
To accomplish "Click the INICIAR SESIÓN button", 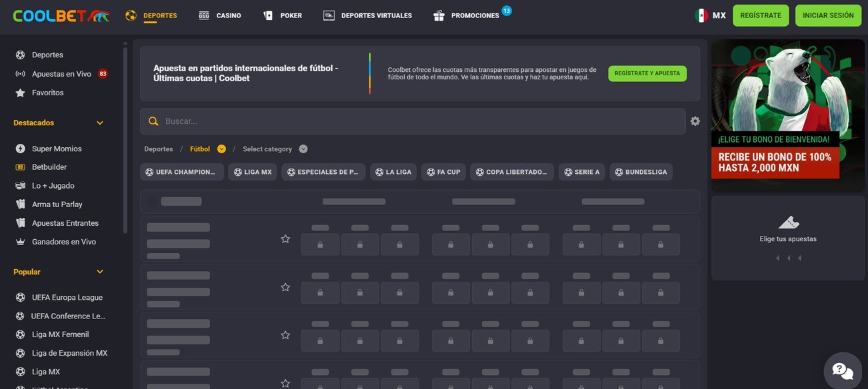I will [828, 15].
